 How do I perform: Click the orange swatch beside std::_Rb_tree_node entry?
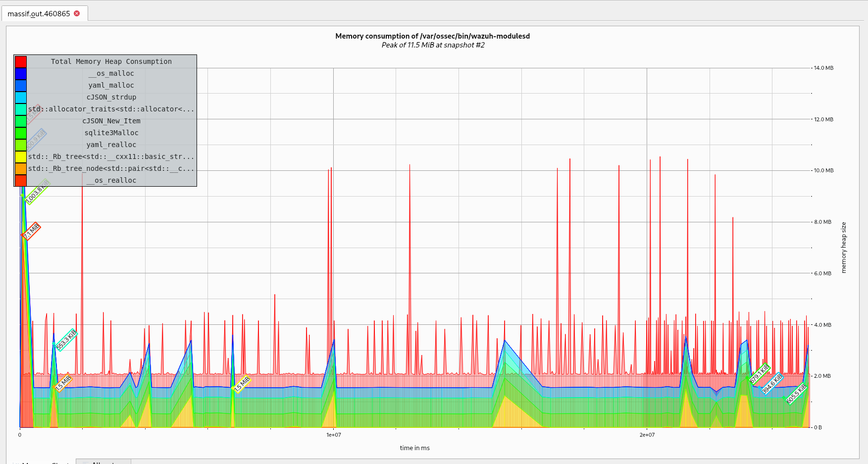[20, 168]
